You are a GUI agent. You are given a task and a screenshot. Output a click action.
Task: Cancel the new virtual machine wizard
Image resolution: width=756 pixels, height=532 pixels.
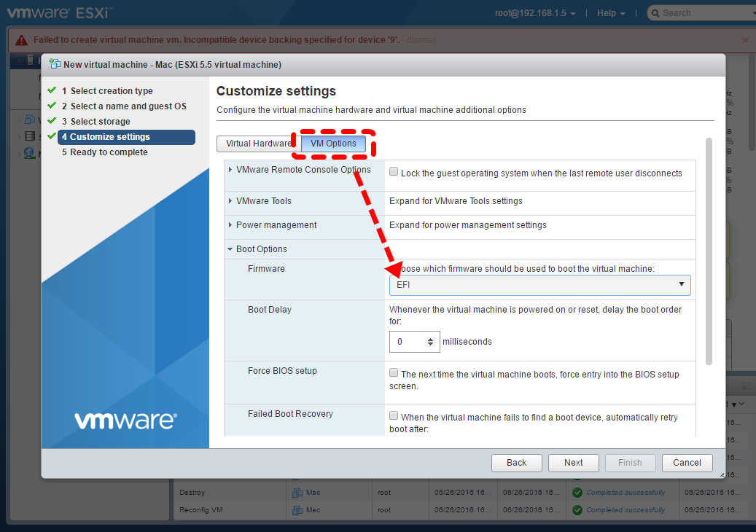tap(687, 463)
